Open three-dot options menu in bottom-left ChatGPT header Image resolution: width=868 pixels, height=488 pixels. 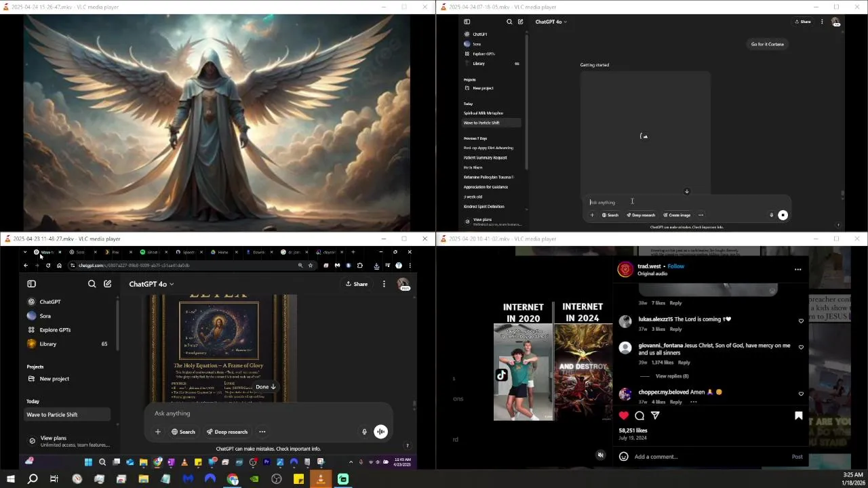[384, 284]
